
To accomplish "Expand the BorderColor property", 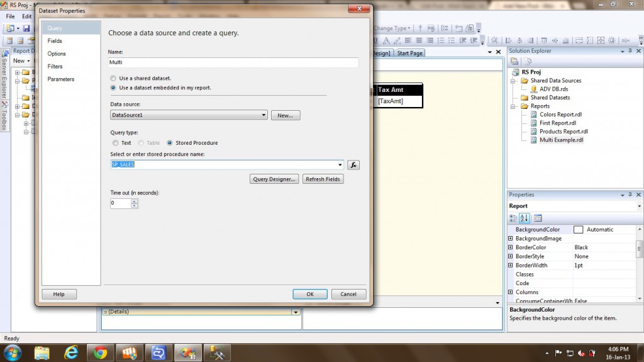I will (511, 247).
